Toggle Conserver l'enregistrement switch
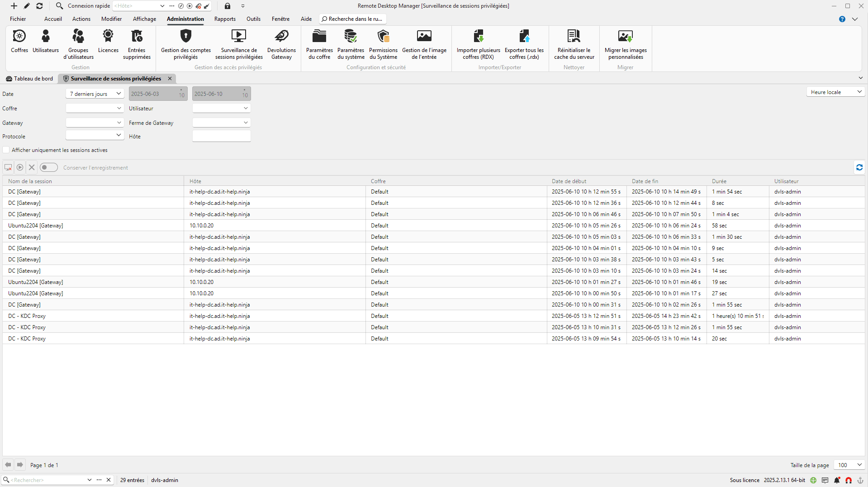 point(48,167)
